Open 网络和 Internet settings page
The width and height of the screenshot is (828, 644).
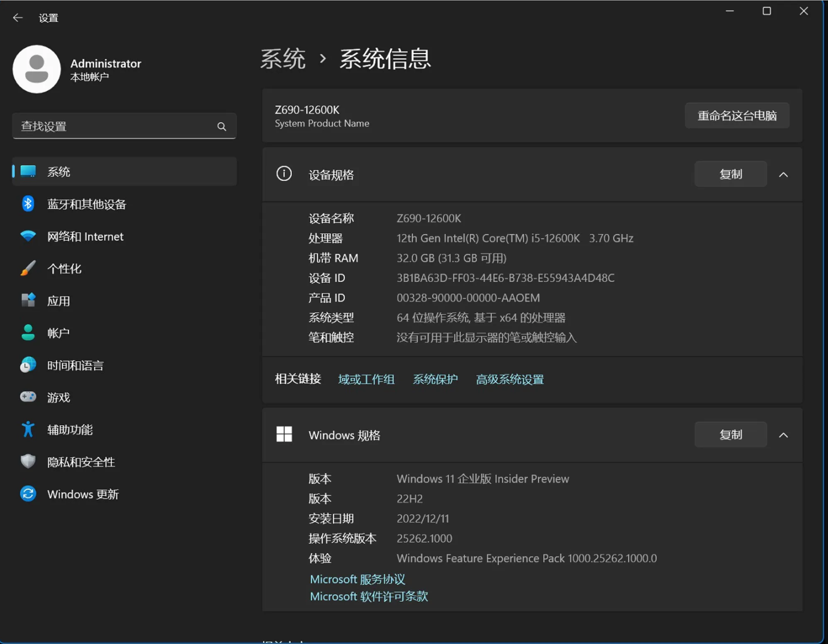tap(125, 236)
